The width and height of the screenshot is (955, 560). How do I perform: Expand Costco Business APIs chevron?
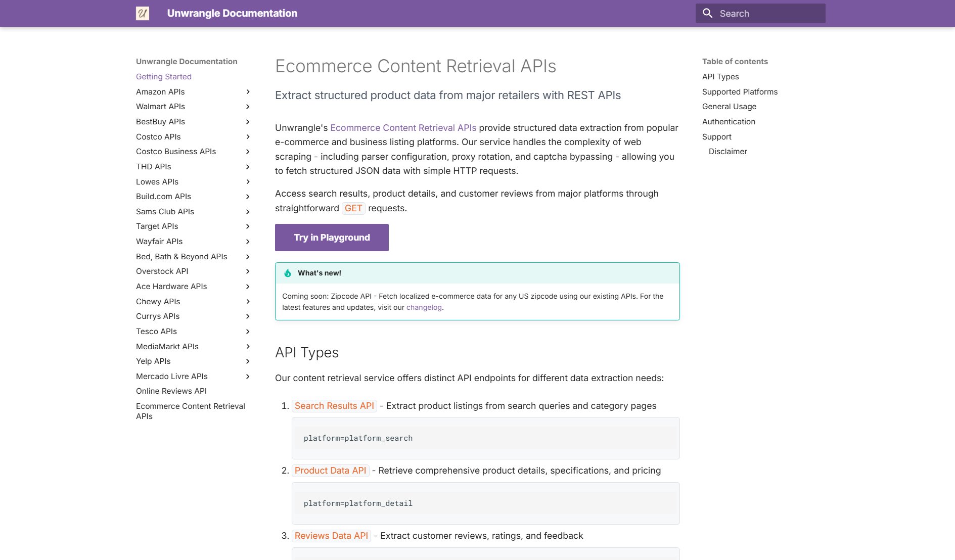pyautogui.click(x=248, y=152)
